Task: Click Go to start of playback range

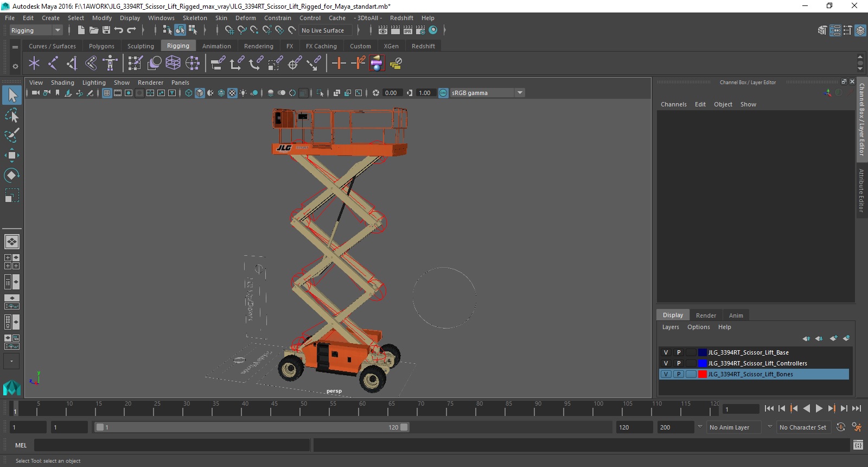Action: 769,408
